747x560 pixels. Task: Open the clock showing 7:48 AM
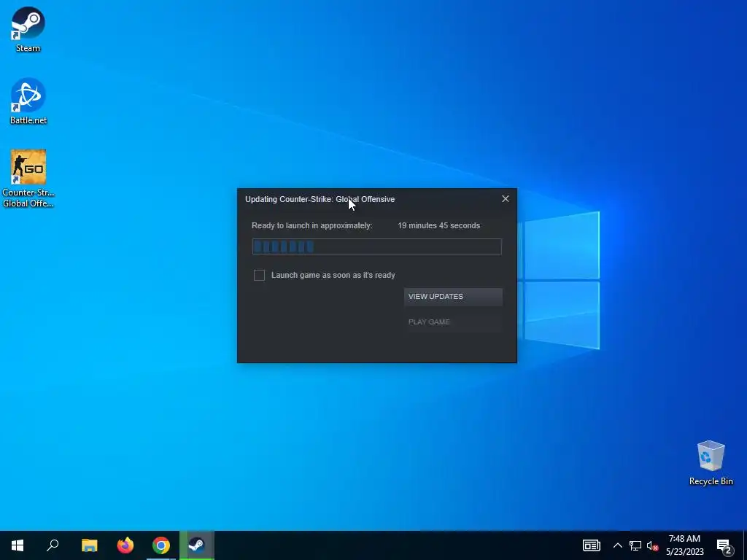(684, 545)
